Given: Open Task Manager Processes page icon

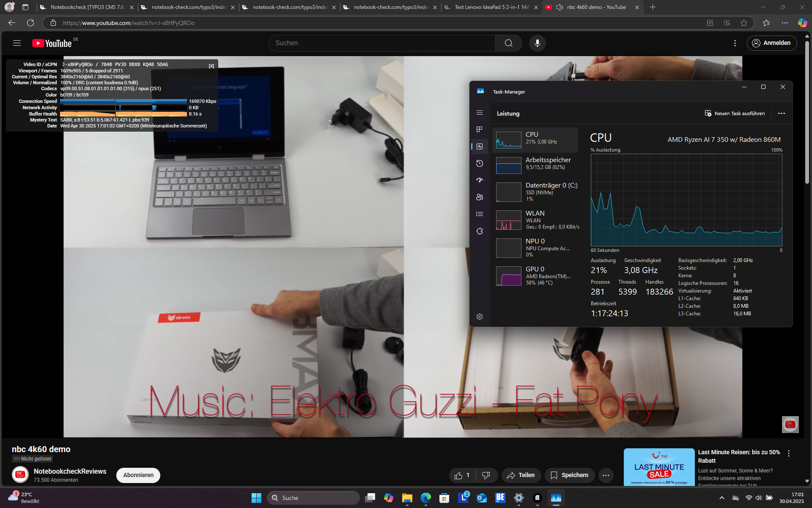Looking at the screenshot, I should 480,129.
